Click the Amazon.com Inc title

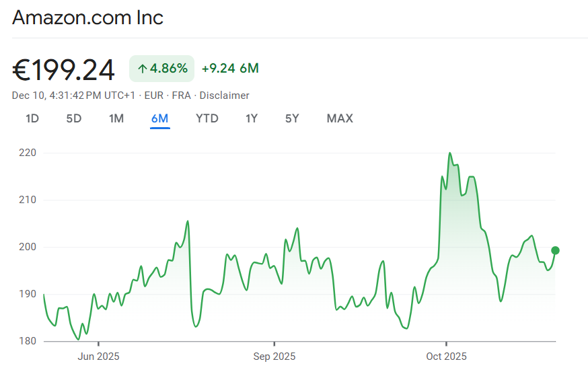[88, 17]
